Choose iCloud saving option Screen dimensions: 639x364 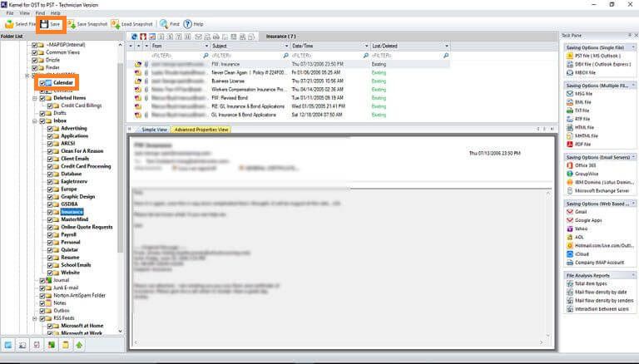(578, 254)
